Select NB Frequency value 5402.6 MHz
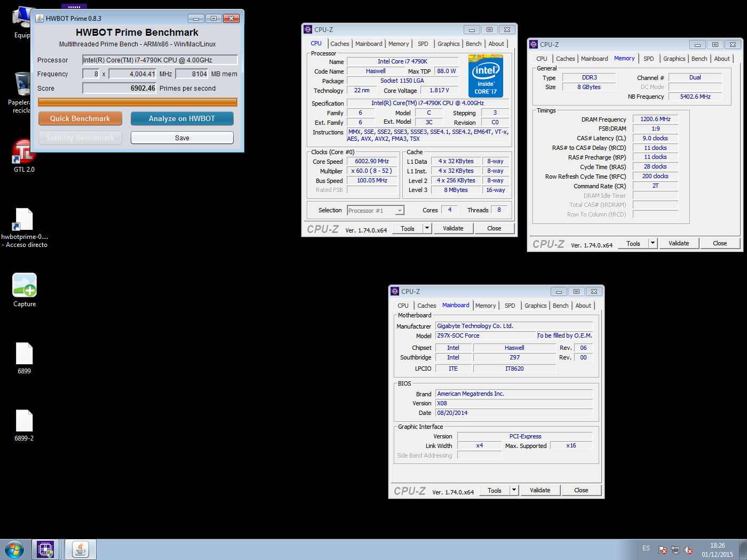The width and height of the screenshot is (747, 560). point(695,97)
